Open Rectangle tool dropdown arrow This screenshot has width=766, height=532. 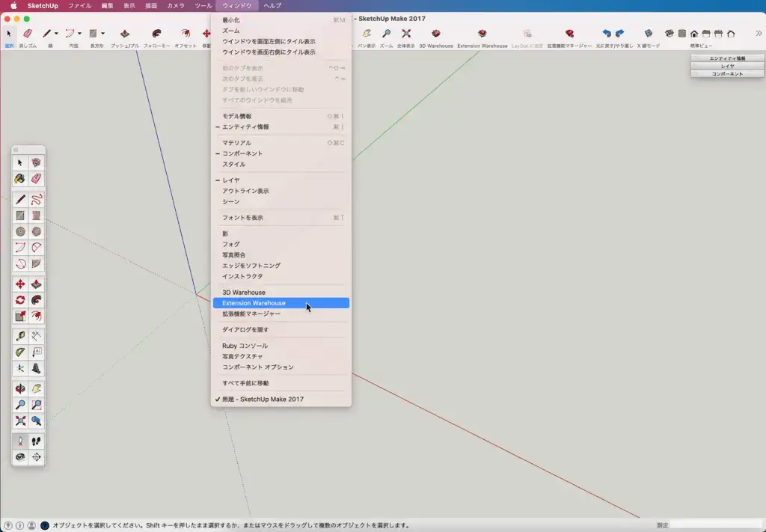pyautogui.click(x=102, y=34)
